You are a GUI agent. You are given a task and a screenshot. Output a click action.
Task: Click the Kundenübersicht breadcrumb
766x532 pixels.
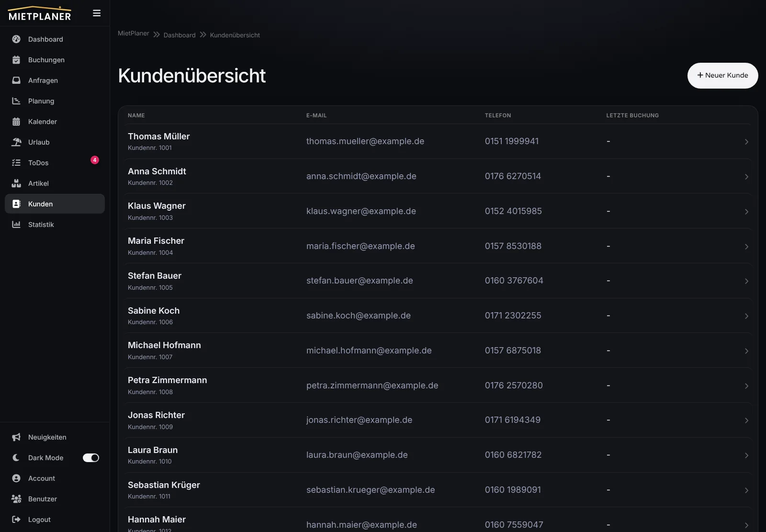pyautogui.click(x=235, y=35)
